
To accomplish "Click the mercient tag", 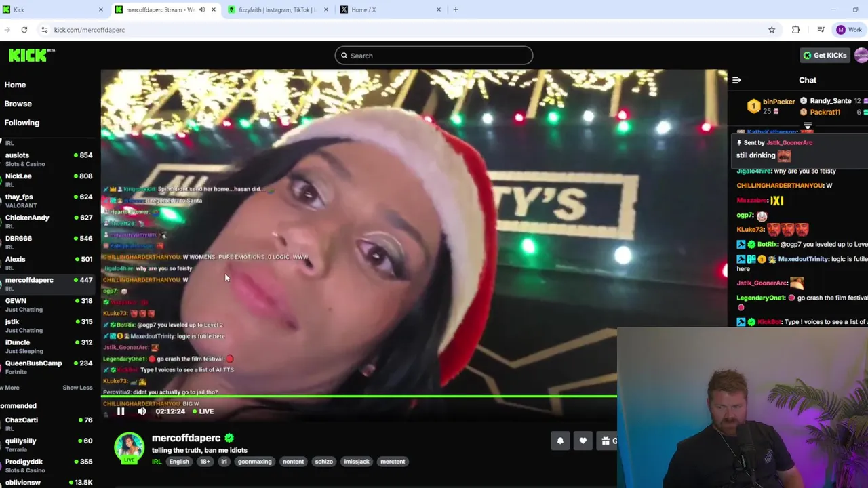I will coord(393,462).
